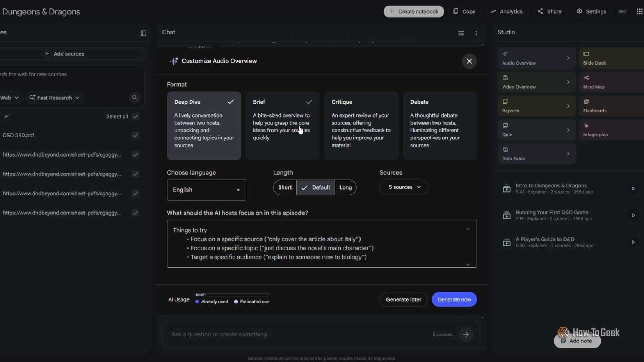Uncheck the last dndbeyond.com source checkbox

135,213
